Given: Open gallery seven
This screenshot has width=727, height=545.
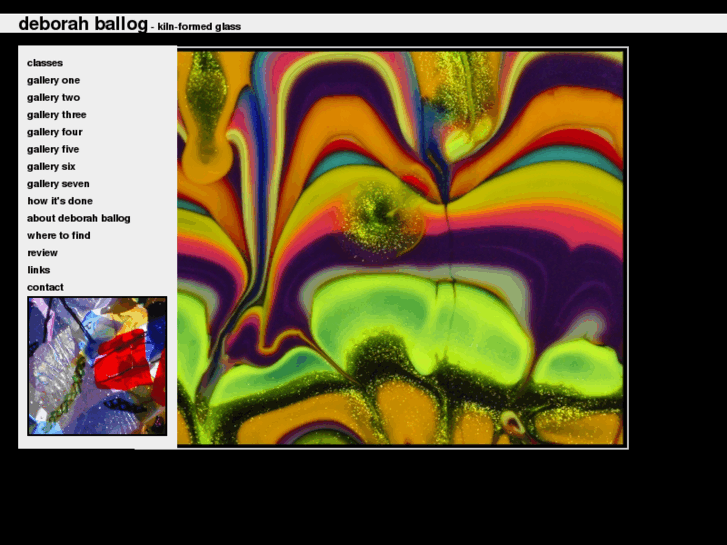Looking at the screenshot, I should click(58, 184).
